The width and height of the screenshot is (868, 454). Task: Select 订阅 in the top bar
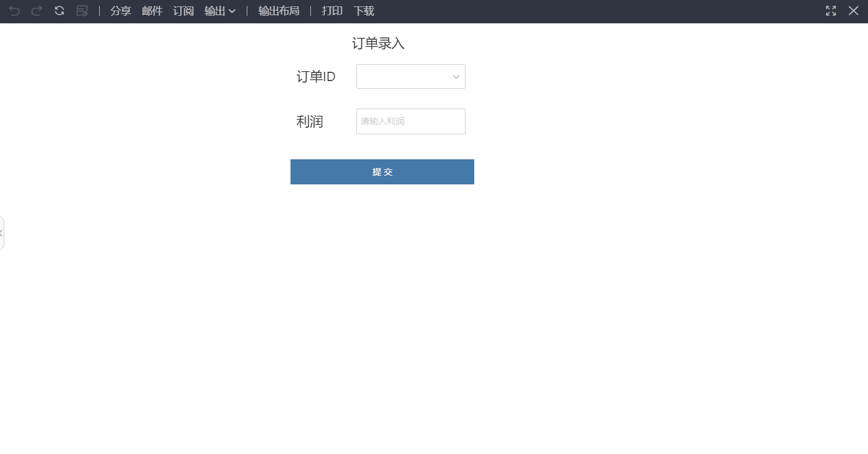tap(183, 11)
